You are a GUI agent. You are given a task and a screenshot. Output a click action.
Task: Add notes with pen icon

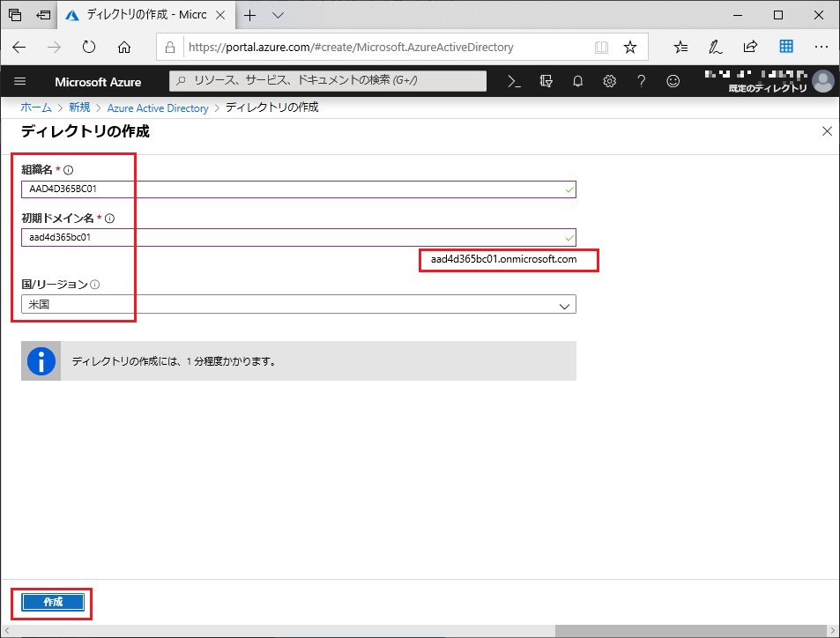tap(715, 47)
